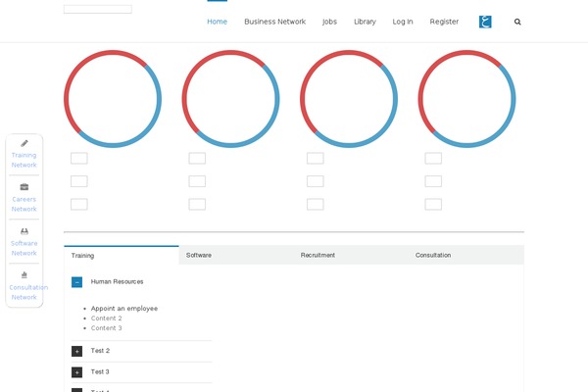The width and height of the screenshot is (588, 392).
Task: Click the Log In link
Action: click(403, 22)
